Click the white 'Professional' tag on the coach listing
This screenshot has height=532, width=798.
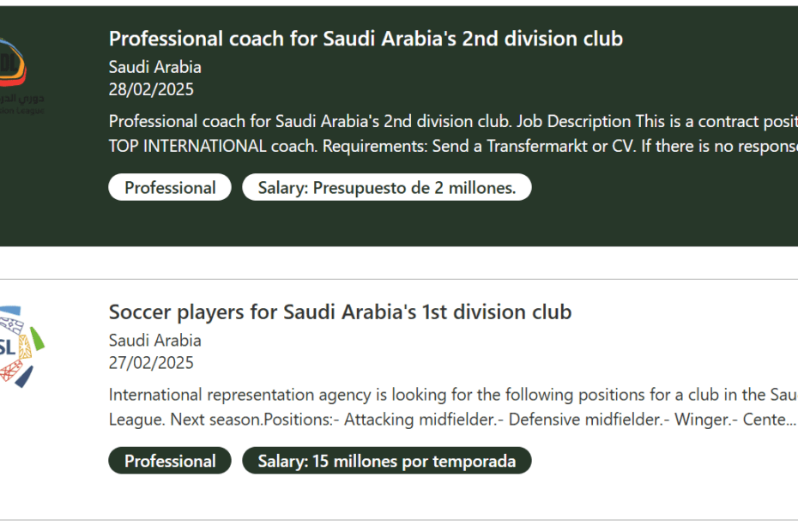click(170, 188)
